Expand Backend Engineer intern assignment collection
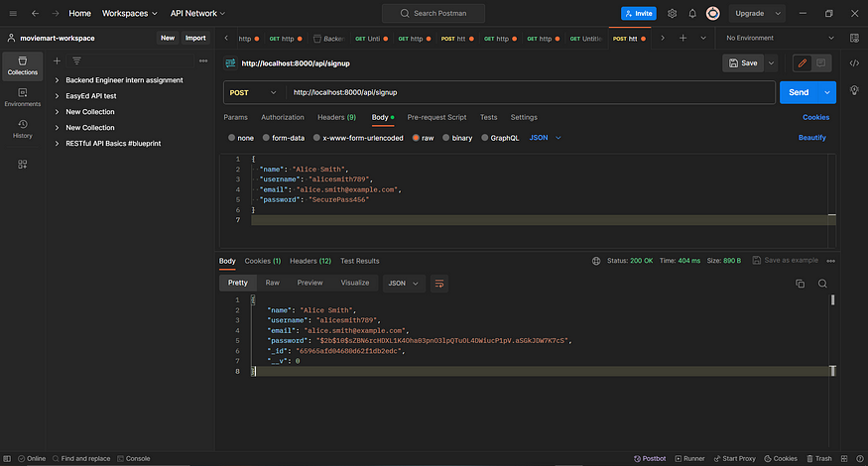The width and height of the screenshot is (868, 466). [x=57, y=80]
